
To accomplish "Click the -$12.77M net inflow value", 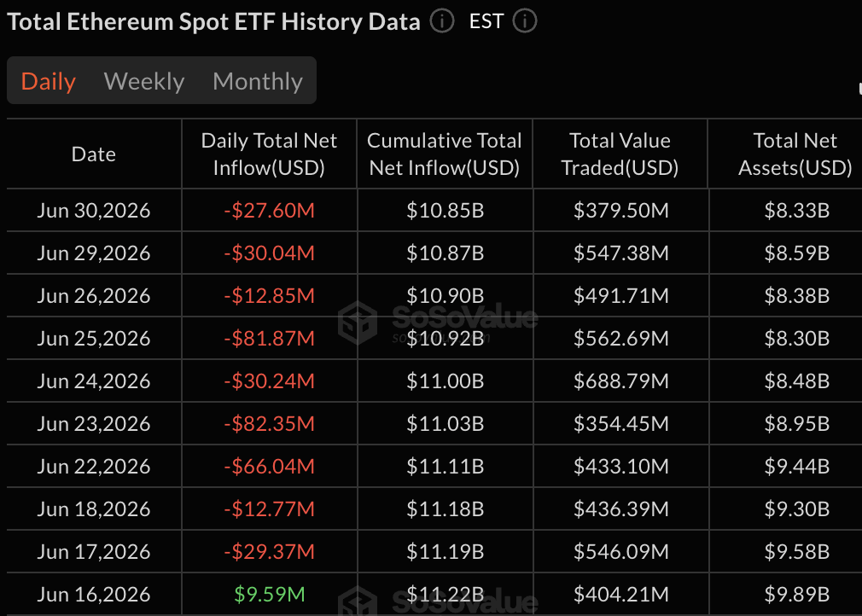I will [x=270, y=509].
